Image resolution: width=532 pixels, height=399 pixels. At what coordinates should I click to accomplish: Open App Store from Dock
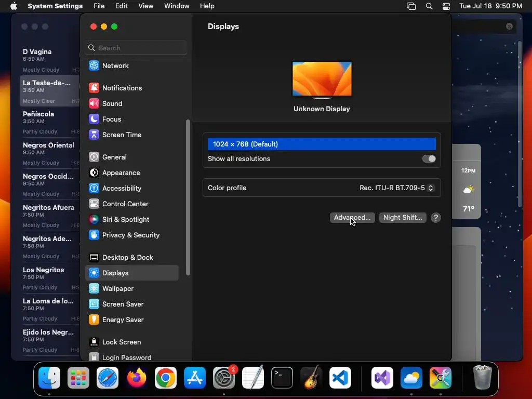pos(195,378)
